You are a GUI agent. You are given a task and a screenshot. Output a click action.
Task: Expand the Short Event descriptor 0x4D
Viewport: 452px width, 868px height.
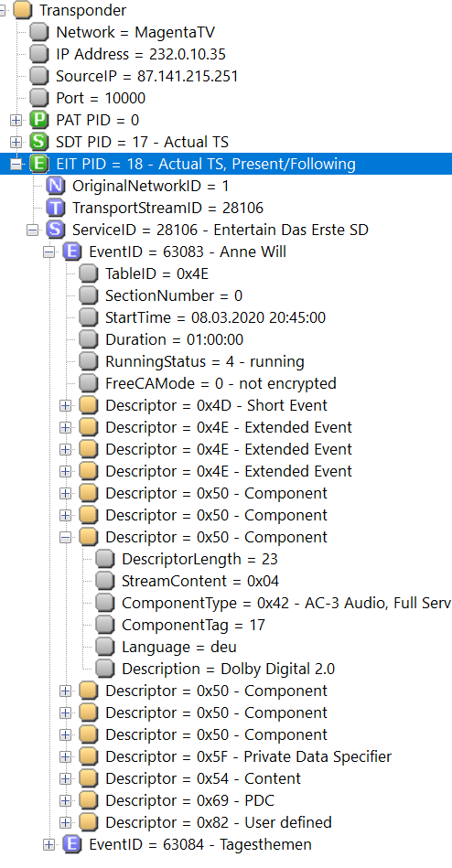click(x=66, y=406)
